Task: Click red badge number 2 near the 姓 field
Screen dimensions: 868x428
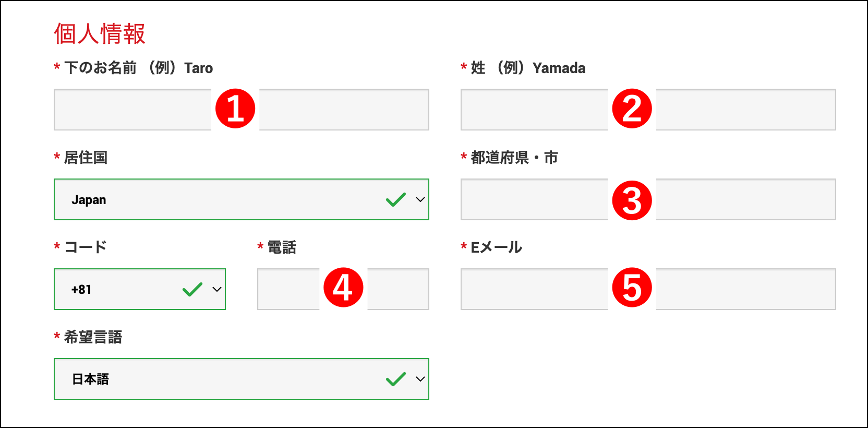Action: (632, 109)
